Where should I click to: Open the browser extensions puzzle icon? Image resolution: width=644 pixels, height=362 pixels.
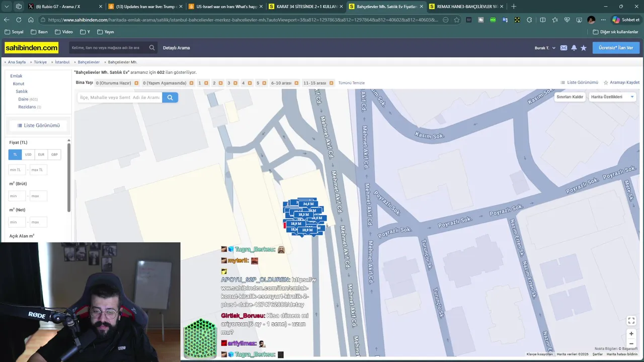tap(529, 20)
